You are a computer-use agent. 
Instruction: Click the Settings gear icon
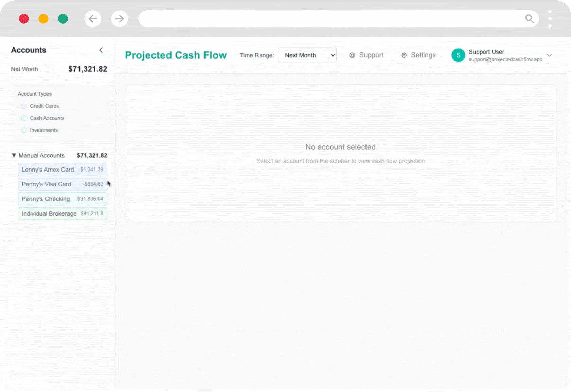[404, 55]
